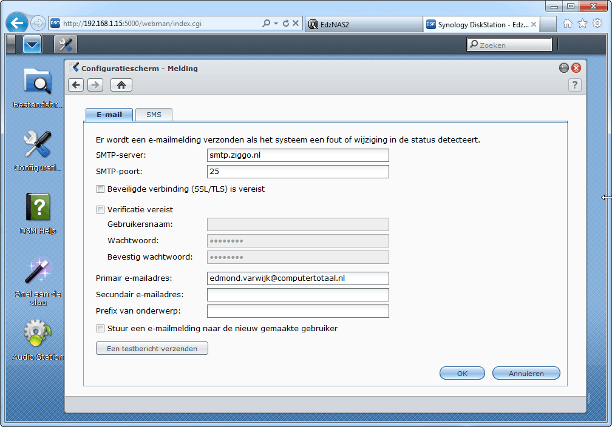Click 'Een testbericht verzenden' button
Screen dimensions: 612x427
point(151,348)
